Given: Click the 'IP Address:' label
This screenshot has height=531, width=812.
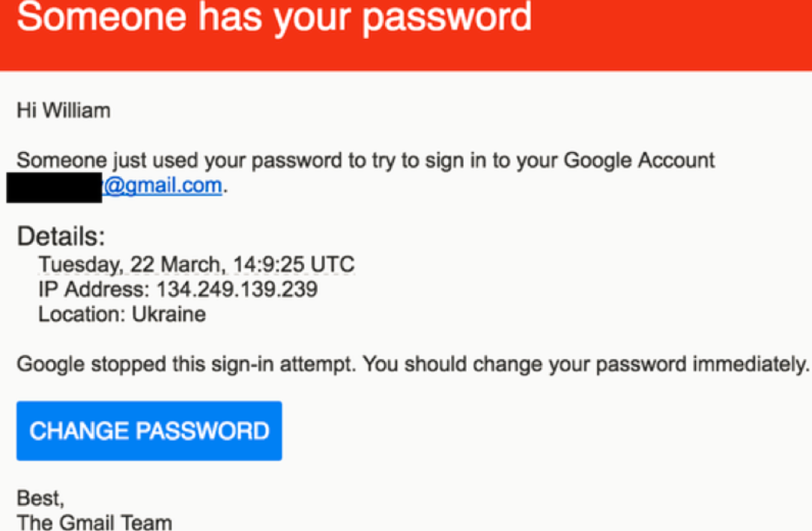Looking at the screenshot, I should [x=94, y=289].
